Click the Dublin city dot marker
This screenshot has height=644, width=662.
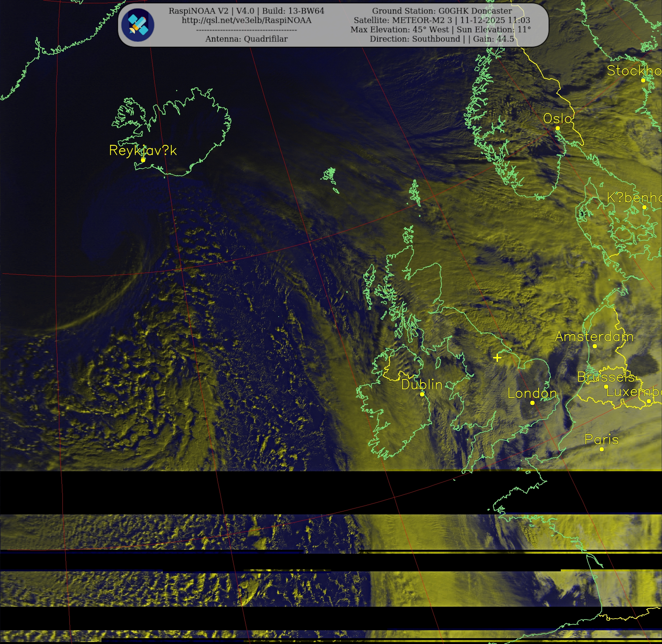(422, 394)
